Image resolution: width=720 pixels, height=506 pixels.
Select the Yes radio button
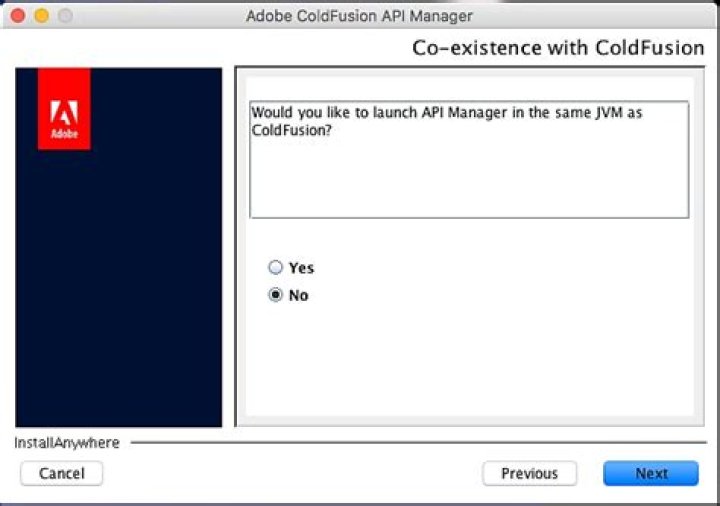pos(275,267)
